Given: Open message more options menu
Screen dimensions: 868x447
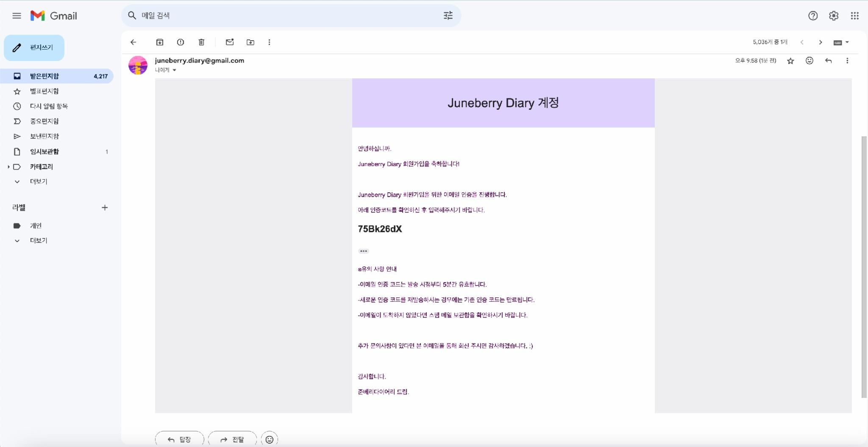Looking at the screenshot, I should pyautogui.click(x=847, y=61).
